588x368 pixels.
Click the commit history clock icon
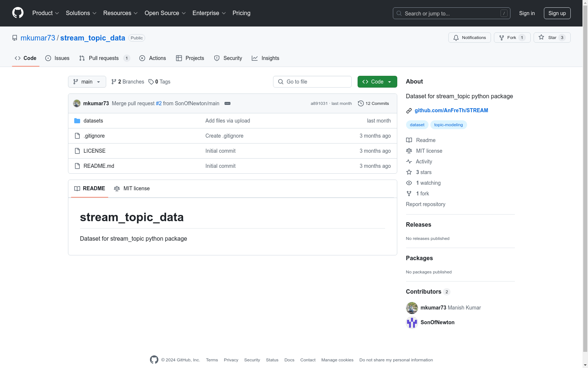[x=361, y=103]
